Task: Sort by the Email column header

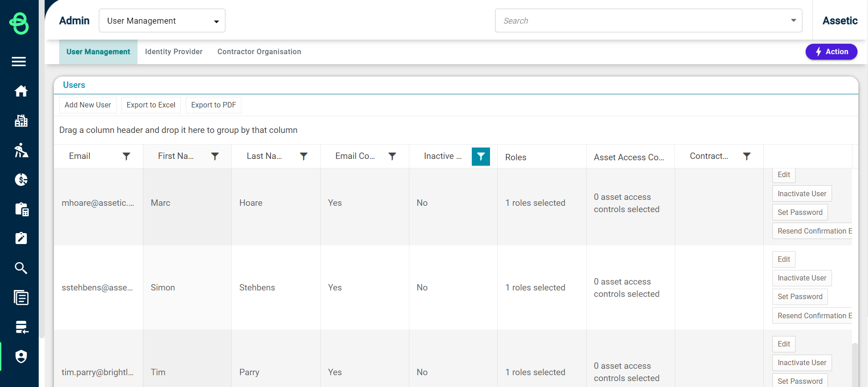Action: (x=80, y=156)
